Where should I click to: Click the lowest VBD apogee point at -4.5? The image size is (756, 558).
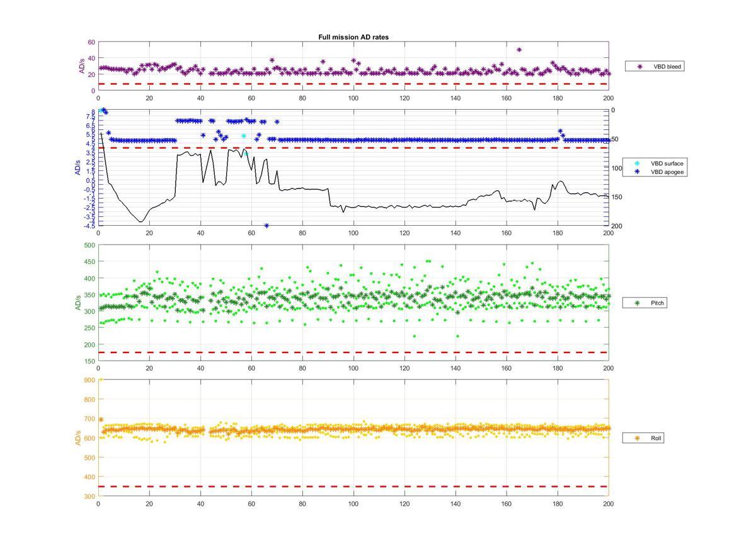click(x=266, y=225)
